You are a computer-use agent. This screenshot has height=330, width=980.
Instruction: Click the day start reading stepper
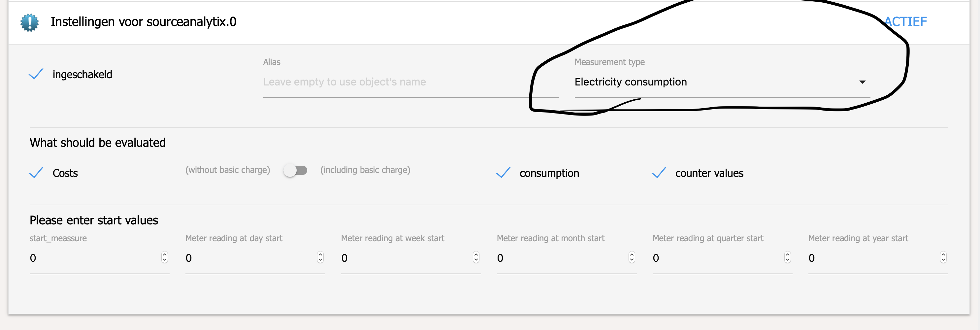coord(320,258)
